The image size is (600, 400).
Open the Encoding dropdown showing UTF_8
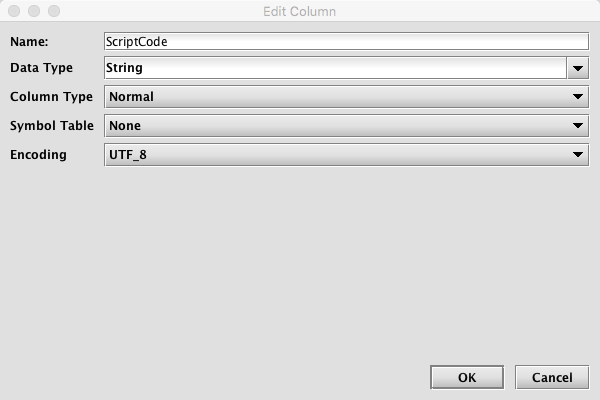tap(346, 155)
